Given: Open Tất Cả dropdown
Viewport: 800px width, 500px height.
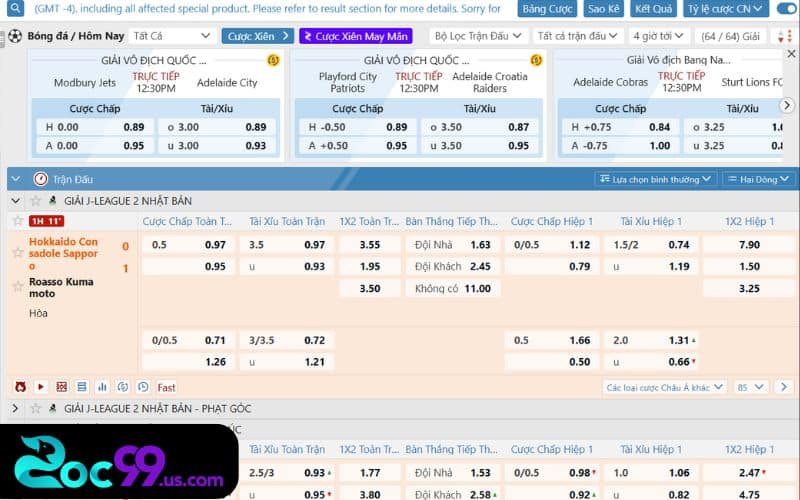Looking at the screenshot, I should (171, 36).
